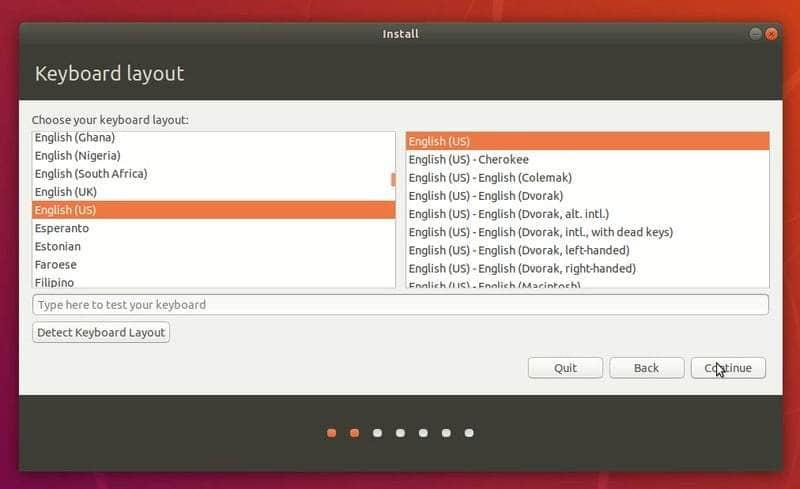Select English (US) - Cherokee variant
800x489 pixels.
pyautogui.click(x=469, y=159)
